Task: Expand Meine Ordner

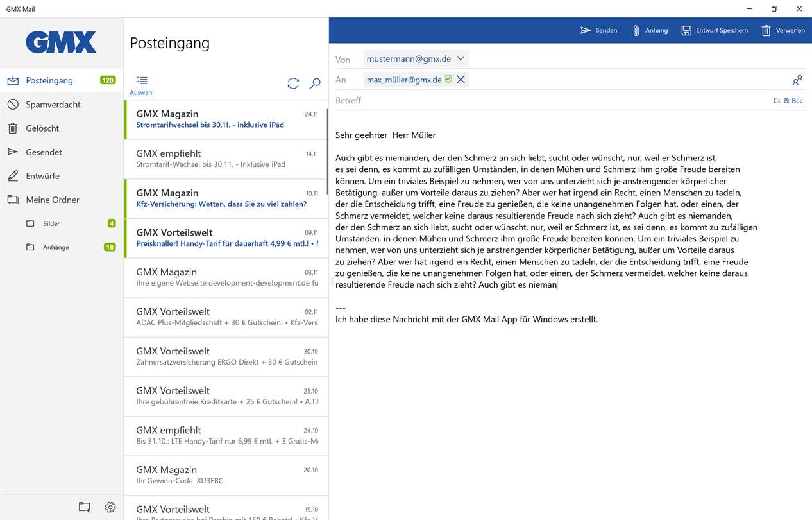Action: point(62,200)
